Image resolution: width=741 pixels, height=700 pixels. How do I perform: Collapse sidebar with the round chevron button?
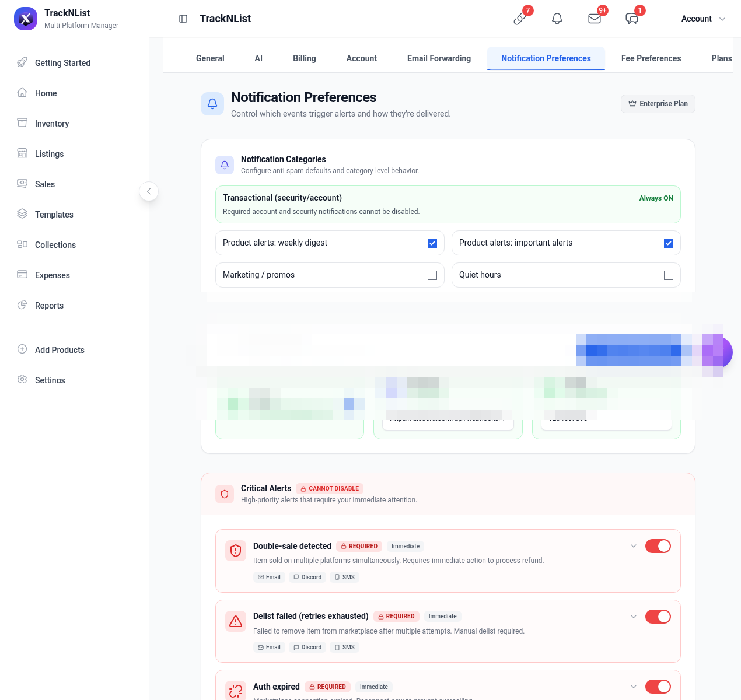[149, 191]
